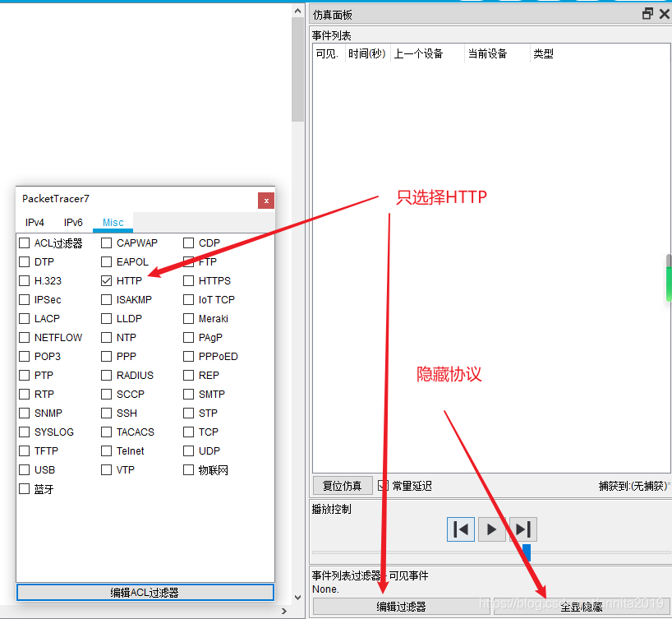Click the playback speed slider handle
Screen dimensions: 672x619
(527, 552)
